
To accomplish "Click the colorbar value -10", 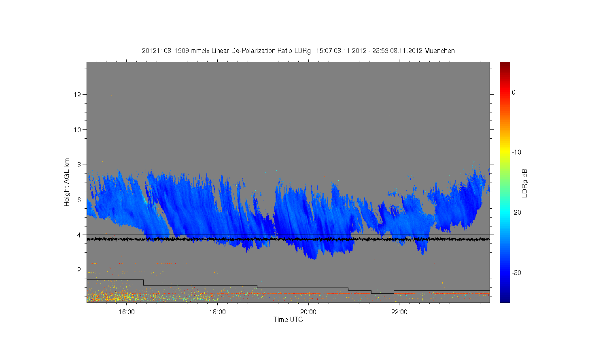I will click(x=516, y=152).
